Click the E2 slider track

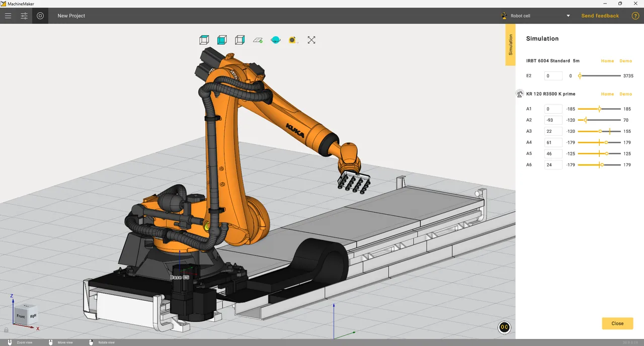599,76
